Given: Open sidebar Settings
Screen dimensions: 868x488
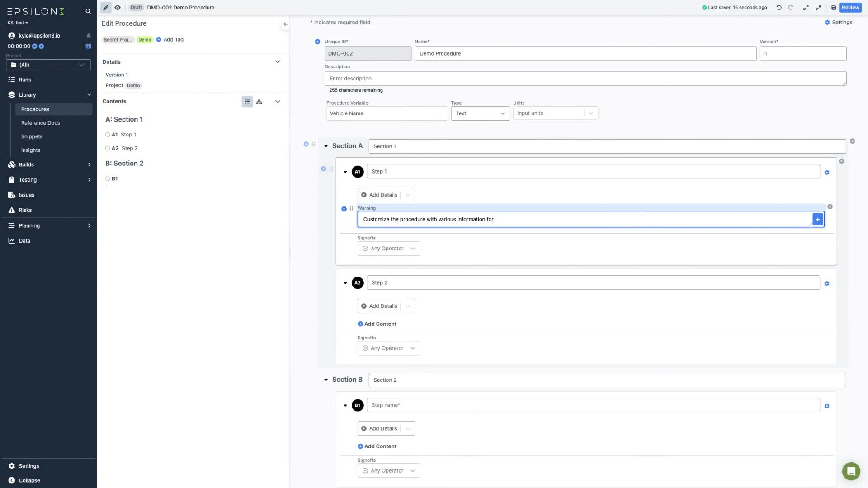Looking at the screenshot, I should 29,466.
